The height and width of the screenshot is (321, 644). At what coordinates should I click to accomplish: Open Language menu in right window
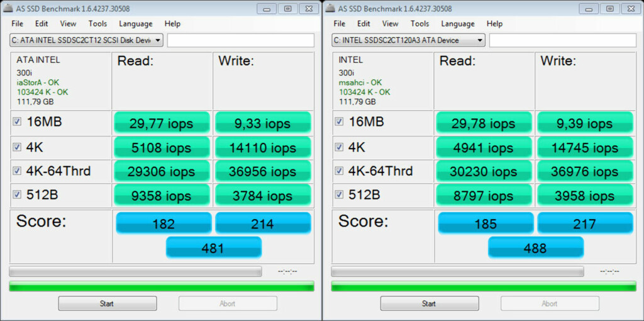click(x=458, y=24)
